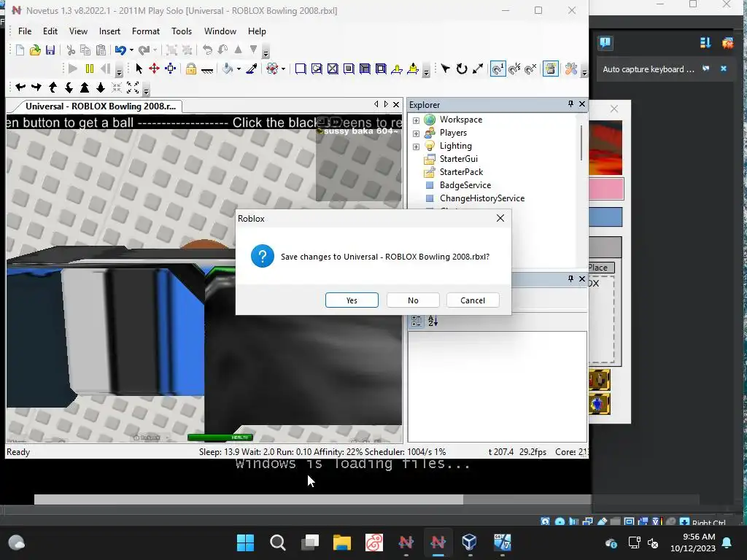
Task: Click the camera zoom-in double up arrow
Action: click(85, 87)
